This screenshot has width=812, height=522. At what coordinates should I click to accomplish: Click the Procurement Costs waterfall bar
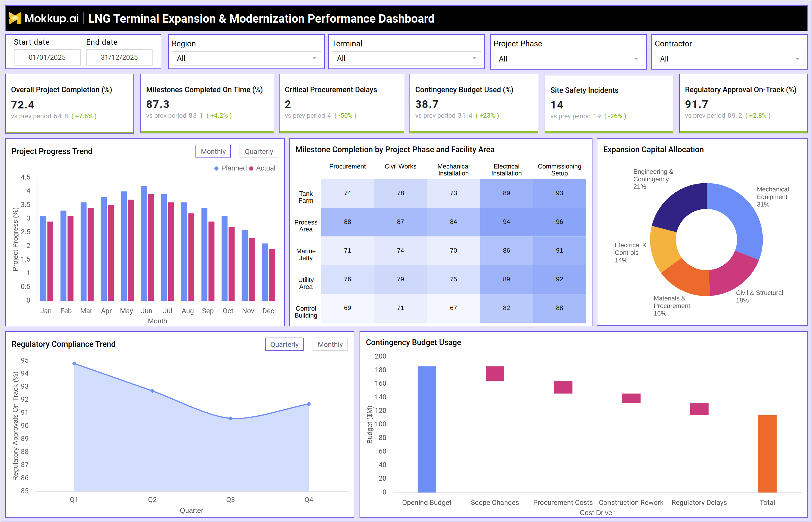[x=563, y=387]
